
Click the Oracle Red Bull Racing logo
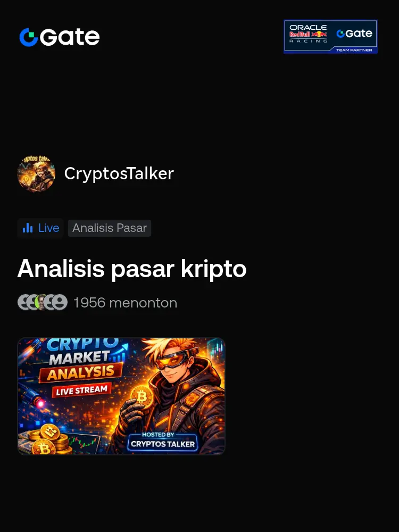[x=308, y=34]
